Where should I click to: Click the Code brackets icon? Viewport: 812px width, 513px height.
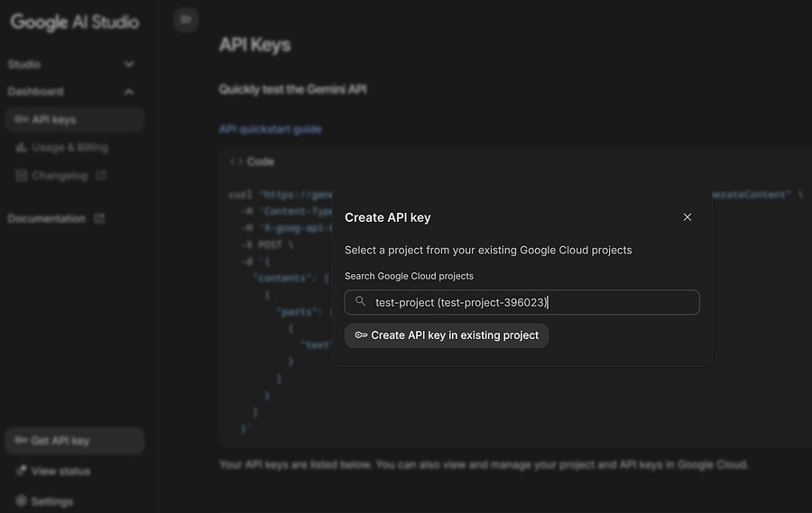236,161
